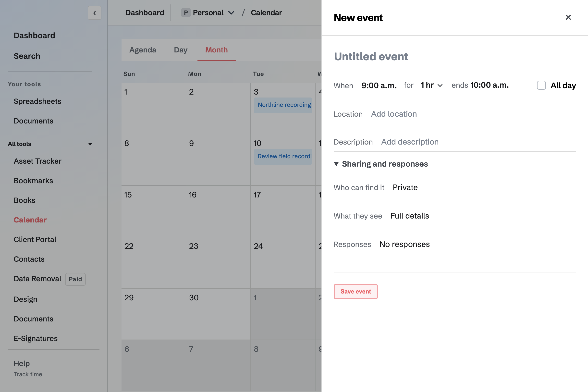
Task: Open Bookmarks in the sidebar
Action: [x=34, y=181]
